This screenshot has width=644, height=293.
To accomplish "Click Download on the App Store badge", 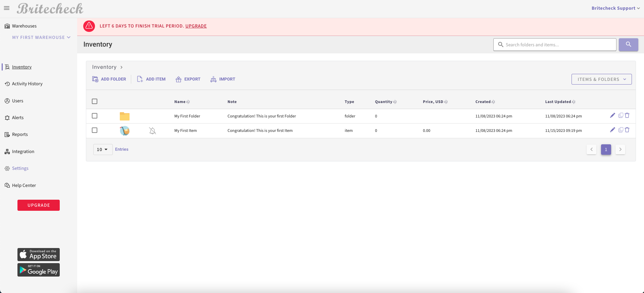I will click(x=39, y=254).
